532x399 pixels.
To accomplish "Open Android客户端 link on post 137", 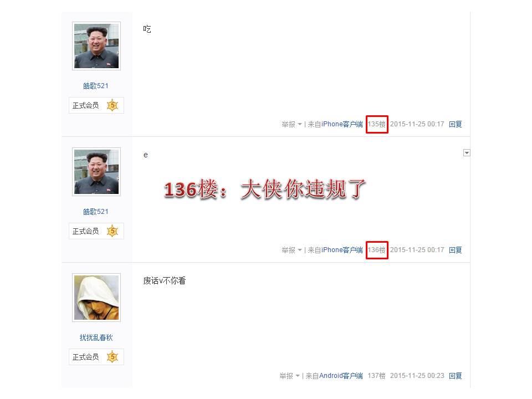I will click(x=341, y=376).
